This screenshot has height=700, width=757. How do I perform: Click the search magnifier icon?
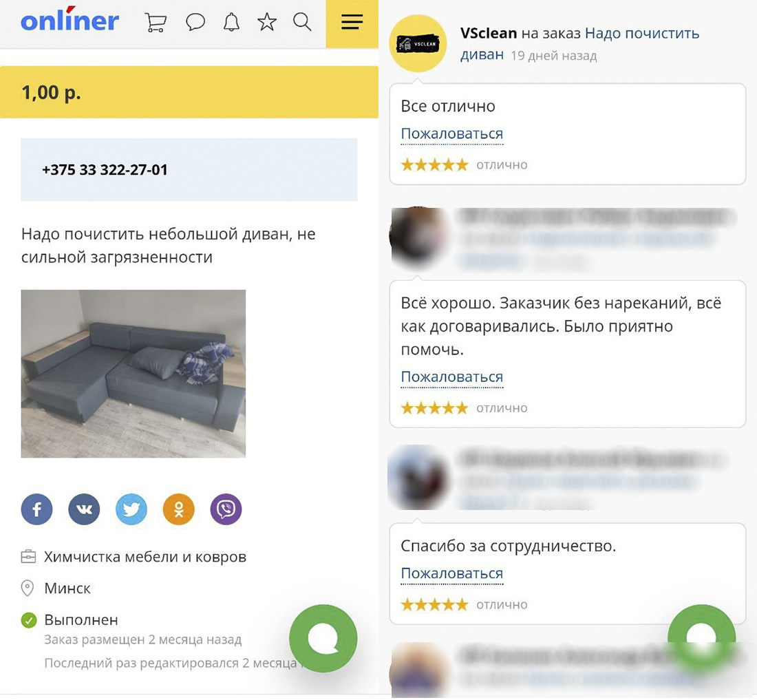302,22
